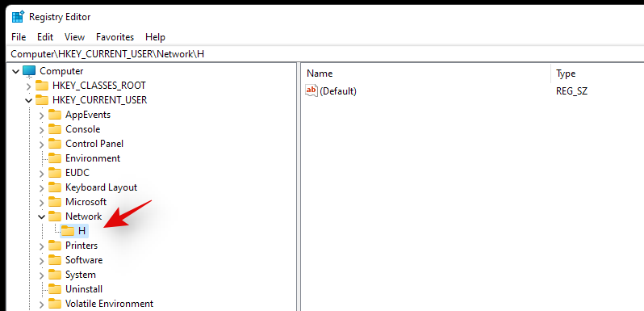644x311 pixels.
Task: Select the System key label
Action: 81,275
